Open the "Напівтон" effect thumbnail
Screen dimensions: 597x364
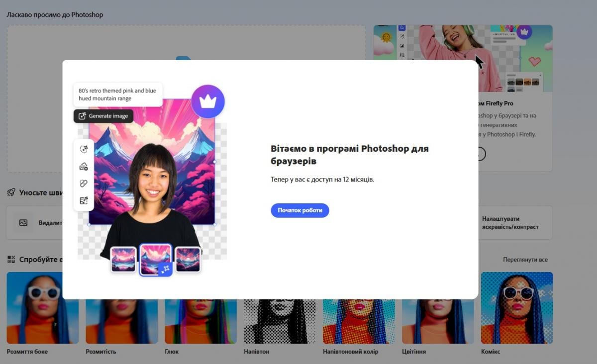click(280, 318)
